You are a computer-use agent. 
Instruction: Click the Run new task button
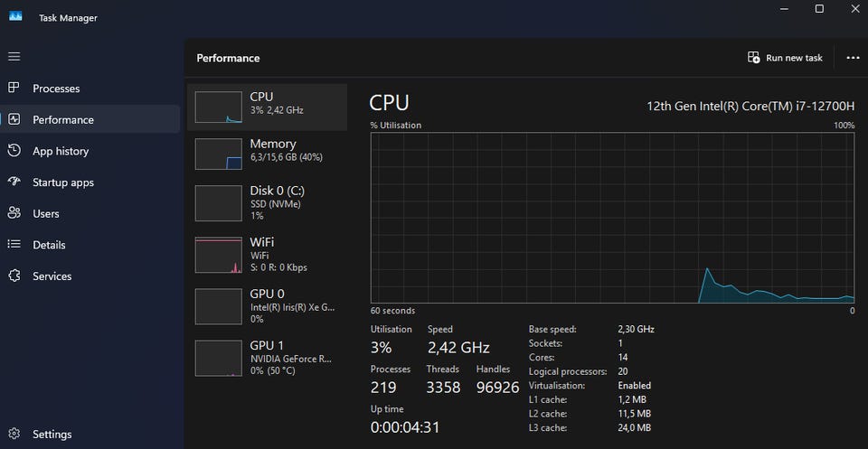785,58
